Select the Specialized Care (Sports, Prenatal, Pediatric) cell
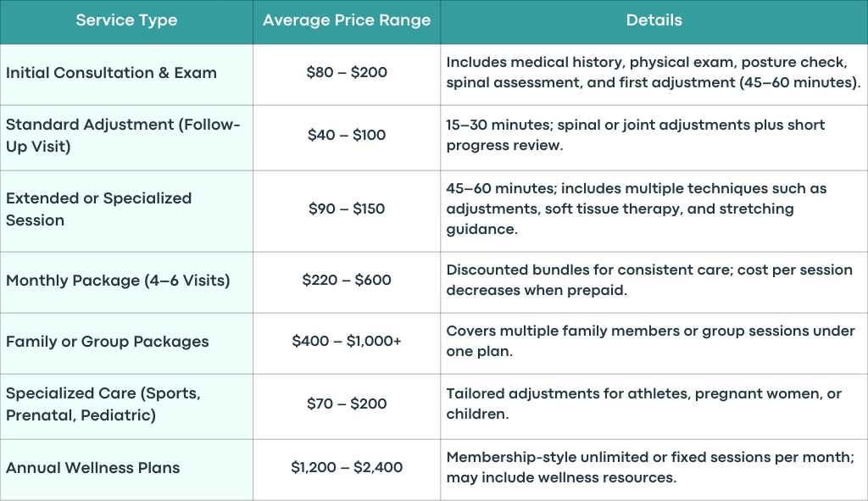The width and height of the screenshot is (868, 501). point(126,406)
